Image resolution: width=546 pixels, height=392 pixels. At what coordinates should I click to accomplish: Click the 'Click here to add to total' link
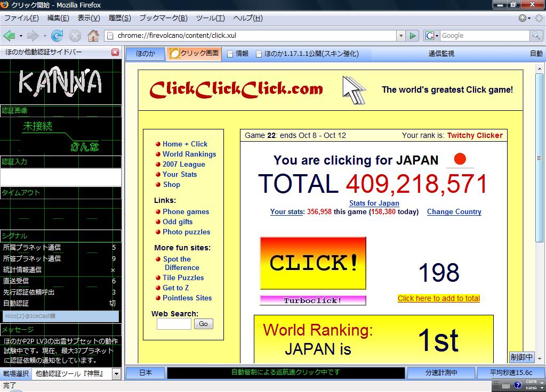439,298
